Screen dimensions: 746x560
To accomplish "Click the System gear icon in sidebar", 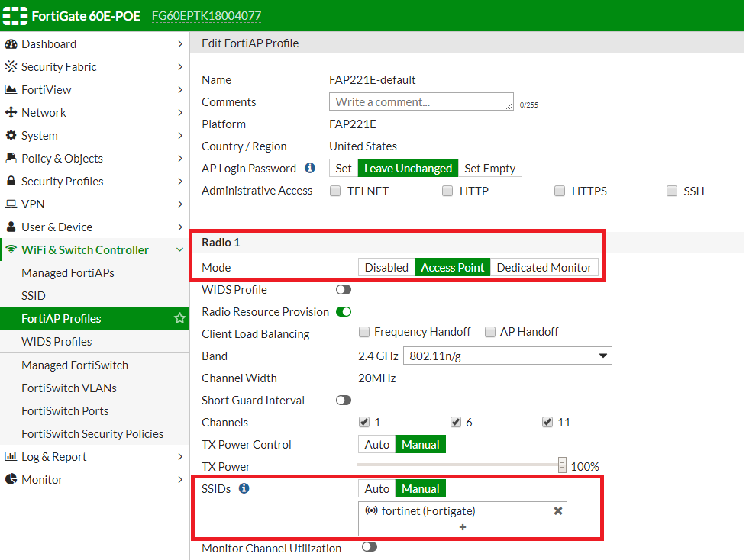I will (11, 136).
